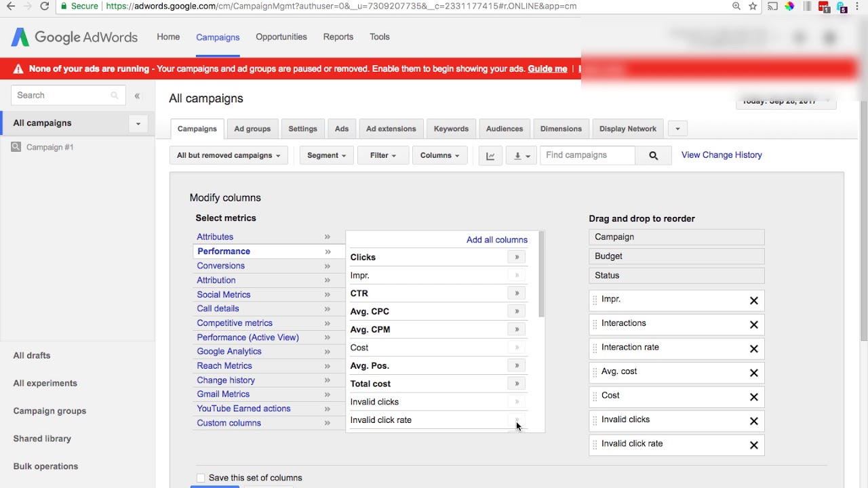
Task: Open the download report icon menu
Action: (521, 155)
